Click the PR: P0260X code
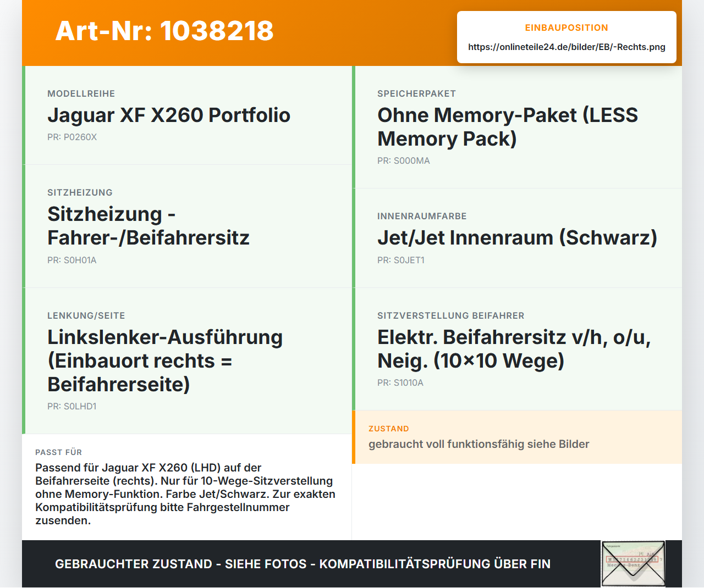 tap(72, 137)
